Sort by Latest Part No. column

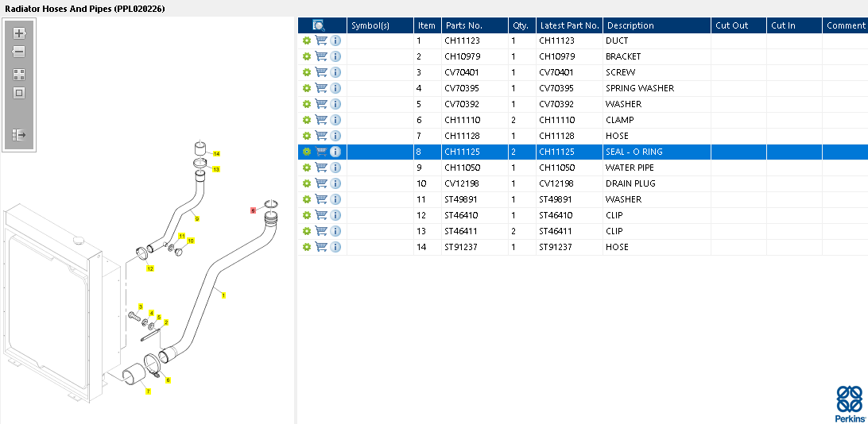pyautogui.click(x=570, y=25)
